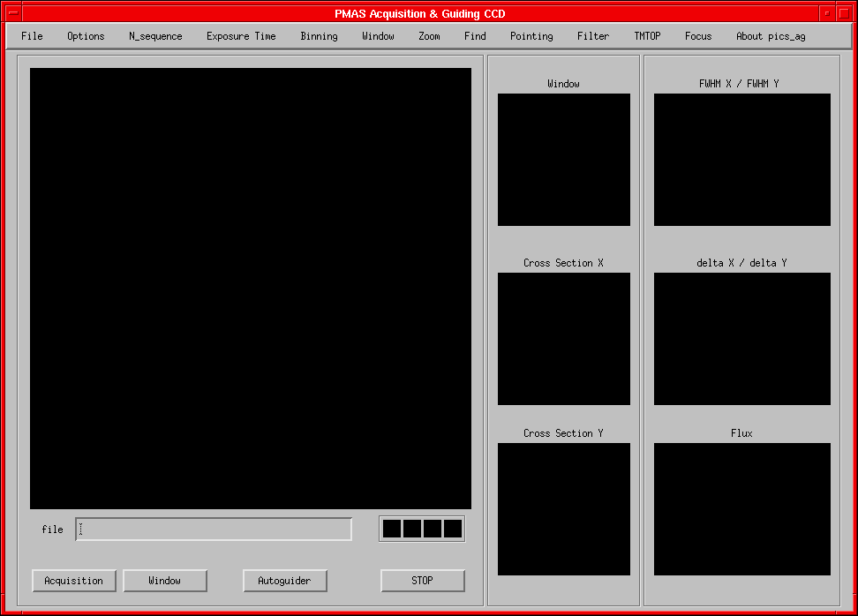The width and height of the screenshot is (858, 616).
Task: Open the Pointing menu
Action: tap(531, 36)
